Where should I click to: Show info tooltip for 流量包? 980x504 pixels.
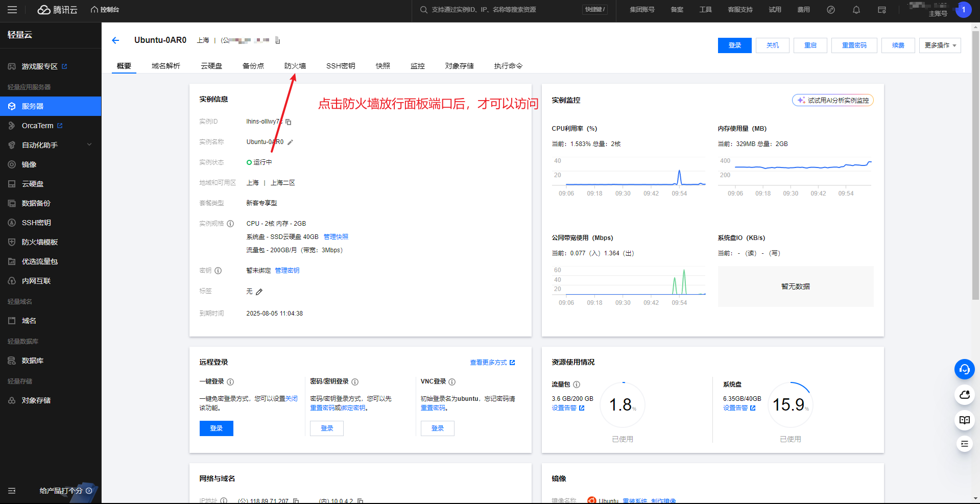[x=577, y=385]
